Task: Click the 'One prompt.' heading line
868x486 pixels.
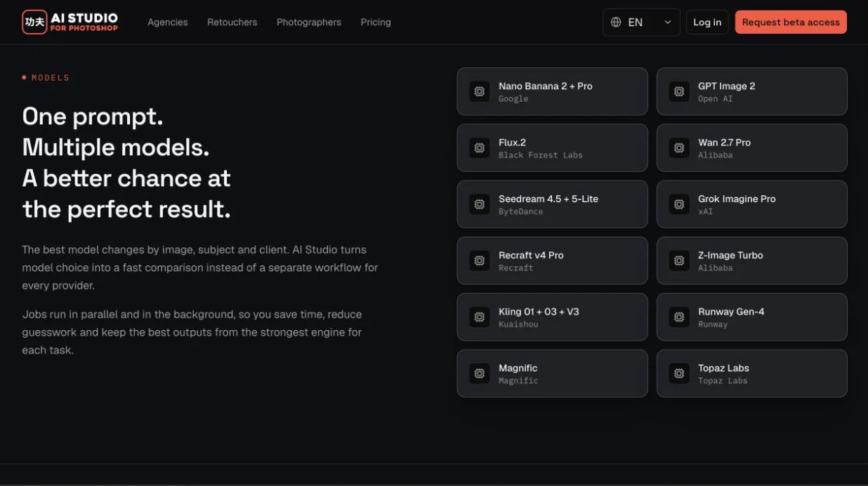Action: click(x=93, y=117)
